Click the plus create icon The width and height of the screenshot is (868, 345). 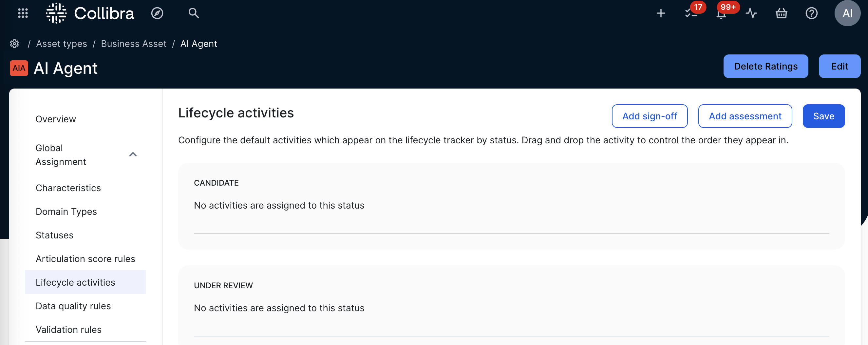pyautogui.click(x=660, y=13)
